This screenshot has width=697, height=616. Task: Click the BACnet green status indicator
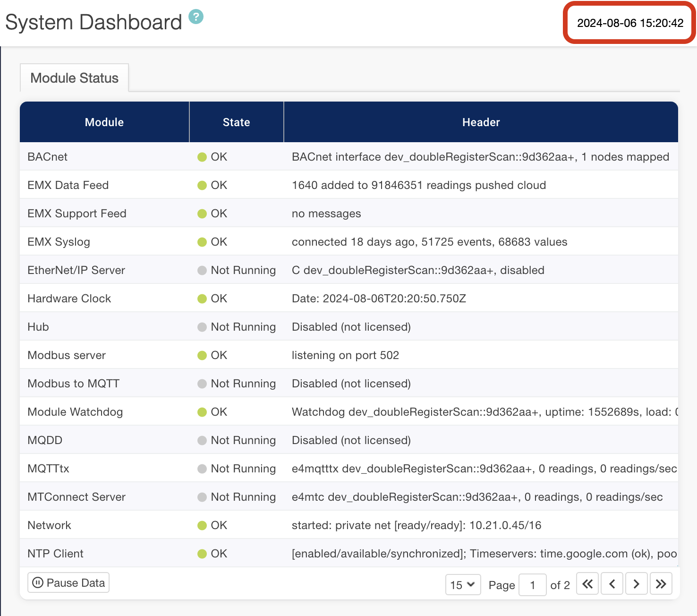coord(202,157)
